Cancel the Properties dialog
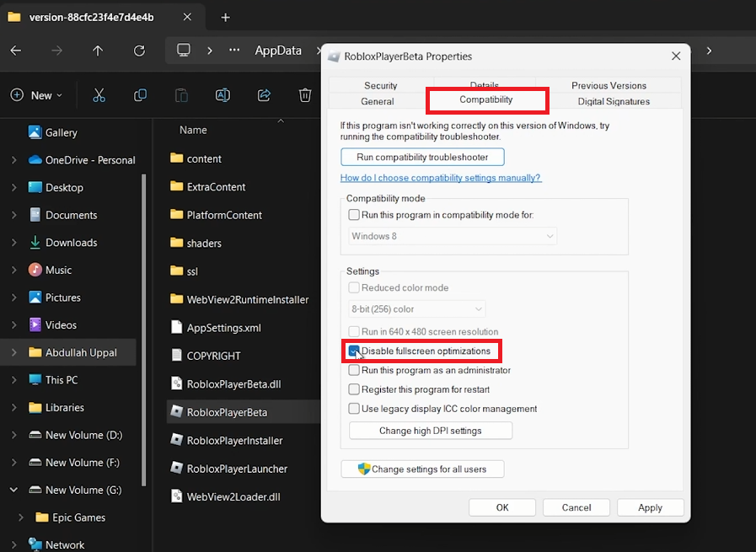756x552 pixels. click(x=576, y=507)
